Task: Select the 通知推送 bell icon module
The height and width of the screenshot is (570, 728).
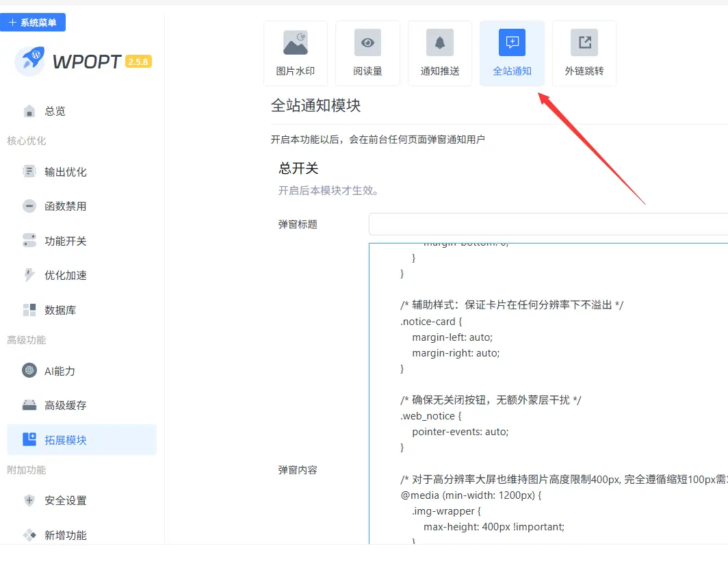Action: (440, 53)
